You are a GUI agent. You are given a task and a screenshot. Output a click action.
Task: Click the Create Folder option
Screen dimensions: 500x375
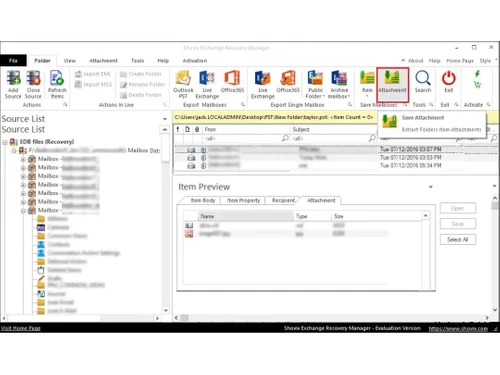pyautogui.click(x=141, y=74)
